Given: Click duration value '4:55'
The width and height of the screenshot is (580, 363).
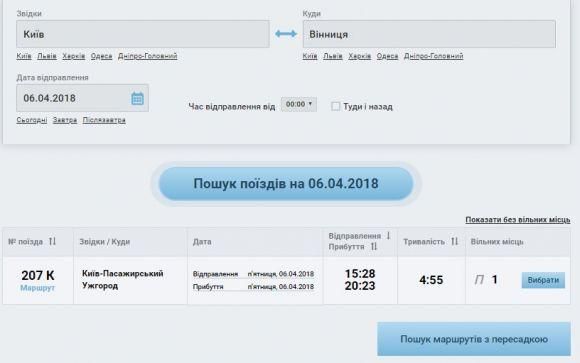Looking at the screenshot, I should [431, 280].
